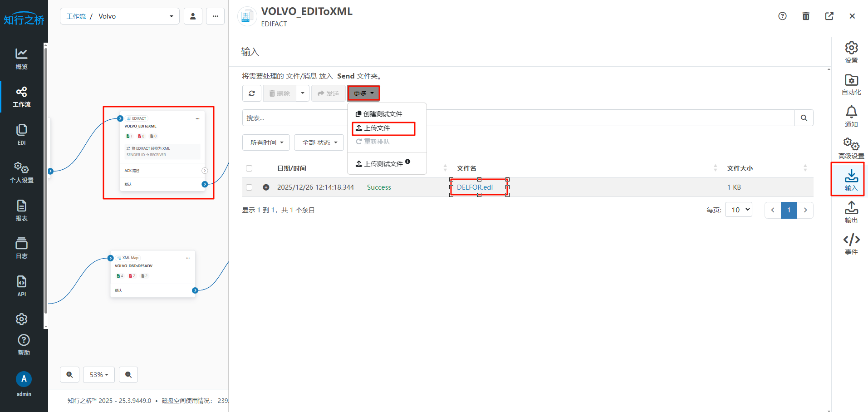This screenshot has height=412, width=868.
Task: Click the refresh icon button
Action: click(252, 93)
